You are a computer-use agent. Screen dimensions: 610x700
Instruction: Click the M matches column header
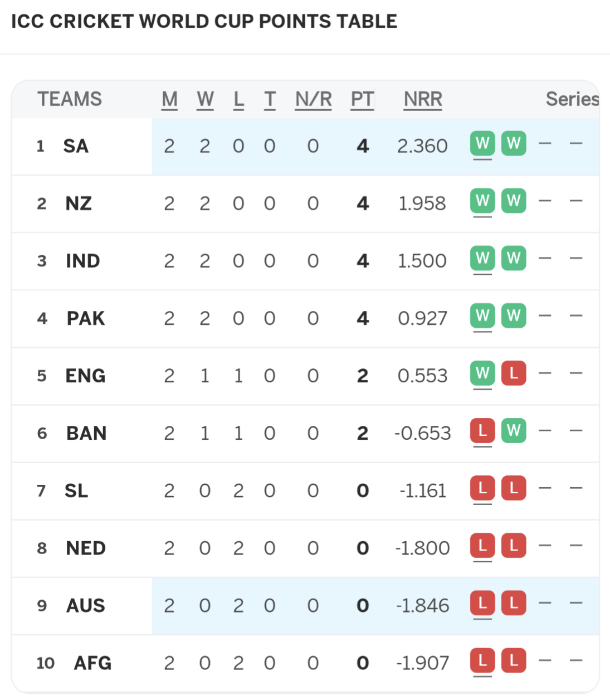coord(169,99)
